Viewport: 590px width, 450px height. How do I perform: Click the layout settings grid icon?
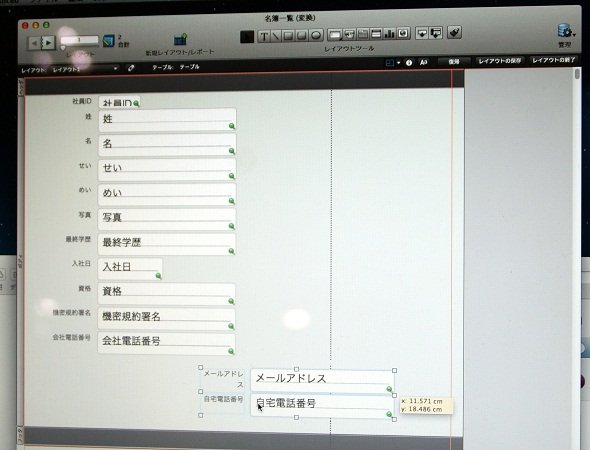(x=390, y=63)
